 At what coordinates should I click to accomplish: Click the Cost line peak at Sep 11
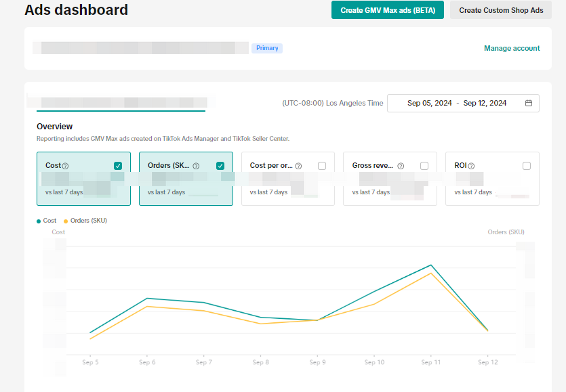[430, 265]
